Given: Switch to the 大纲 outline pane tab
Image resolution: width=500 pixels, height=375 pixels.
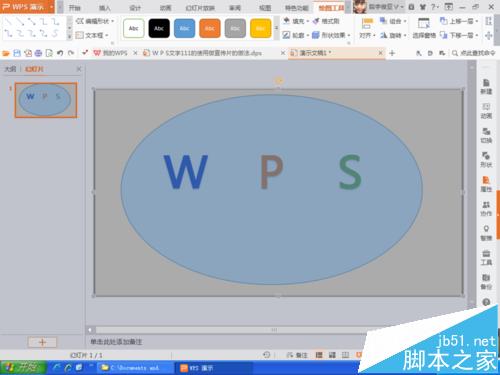Looking at the screenshot, I should [x=10, y=69].
